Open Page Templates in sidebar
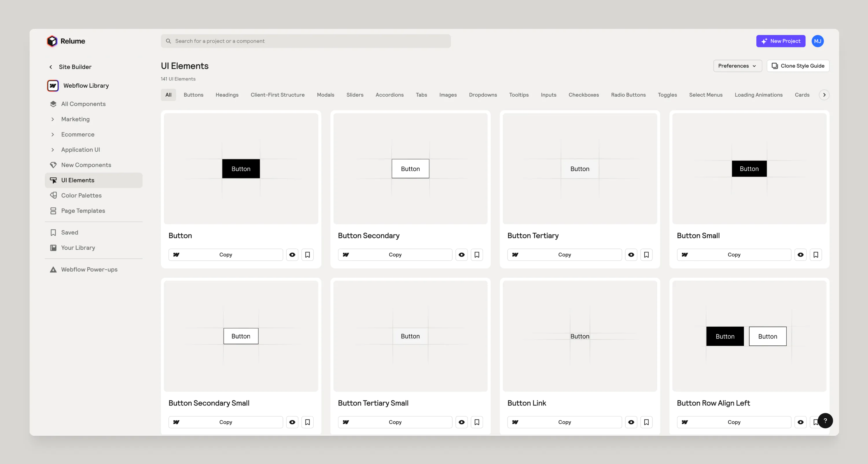This screenshot has height=464, width=868. pos(83,211)
